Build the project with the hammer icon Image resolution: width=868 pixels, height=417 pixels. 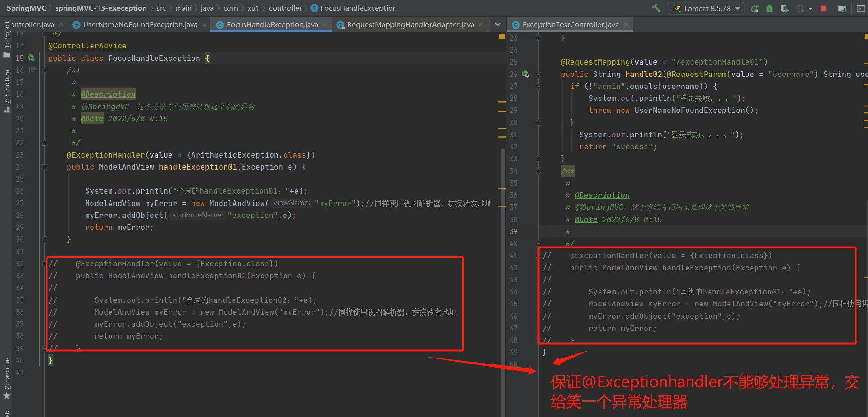point(656,8)
